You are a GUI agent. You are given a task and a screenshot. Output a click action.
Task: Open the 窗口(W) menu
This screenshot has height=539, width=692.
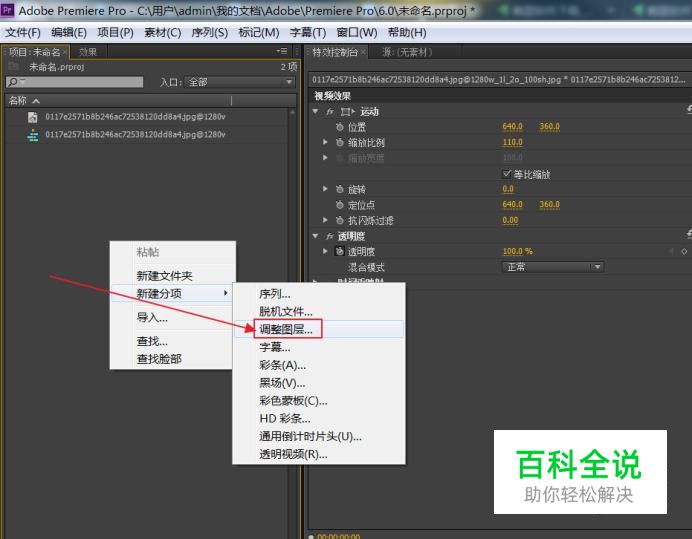357,33
